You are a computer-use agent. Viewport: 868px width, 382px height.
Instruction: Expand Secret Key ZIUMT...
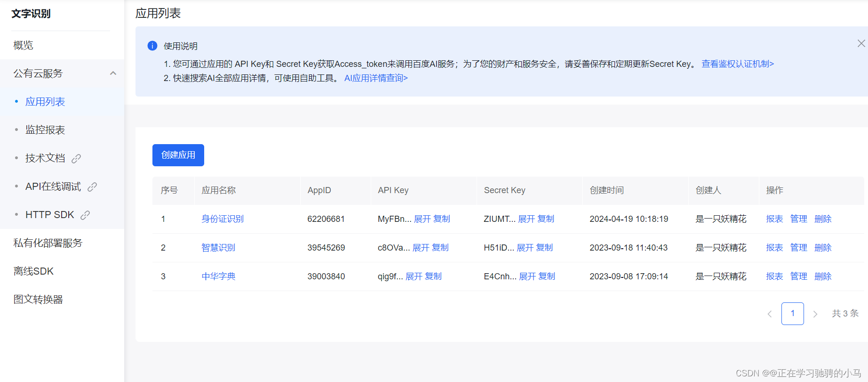click(526, 219)
